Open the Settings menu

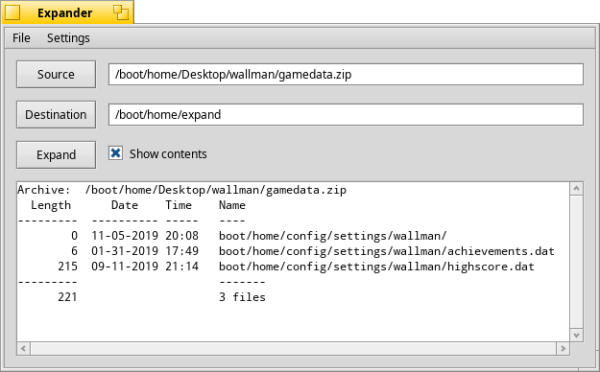[68, 38]
